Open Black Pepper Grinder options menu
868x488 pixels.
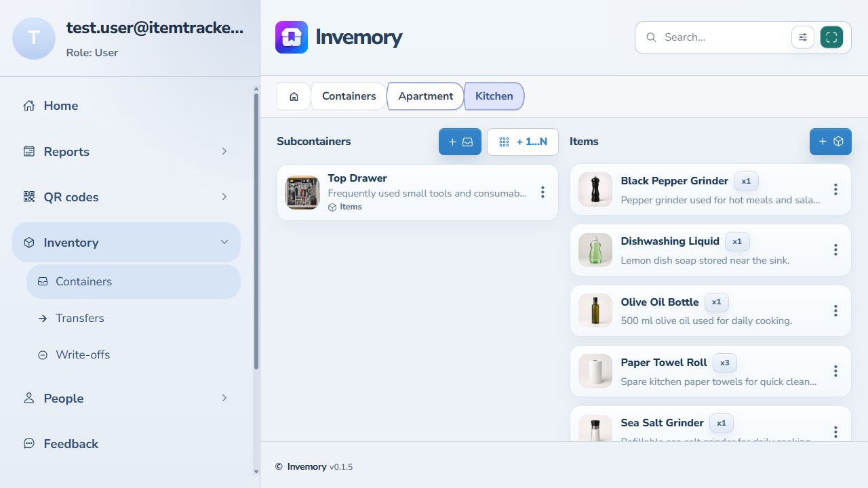835,190
